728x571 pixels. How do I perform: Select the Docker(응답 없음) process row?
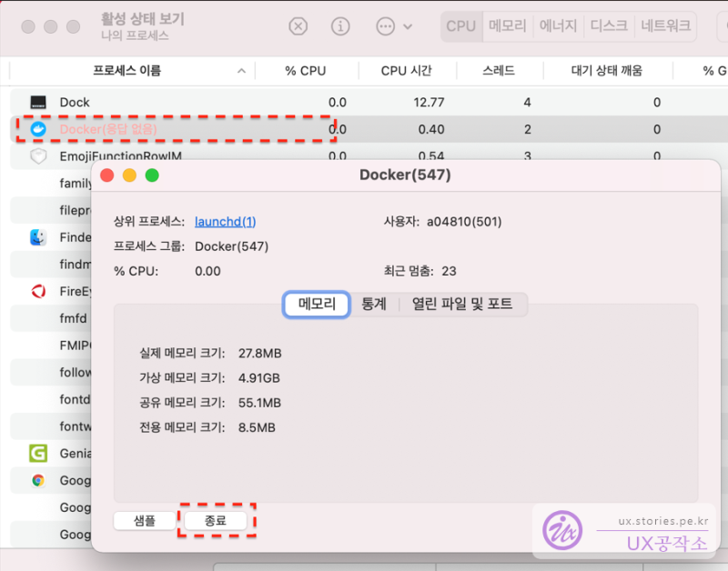pos(369,129)
